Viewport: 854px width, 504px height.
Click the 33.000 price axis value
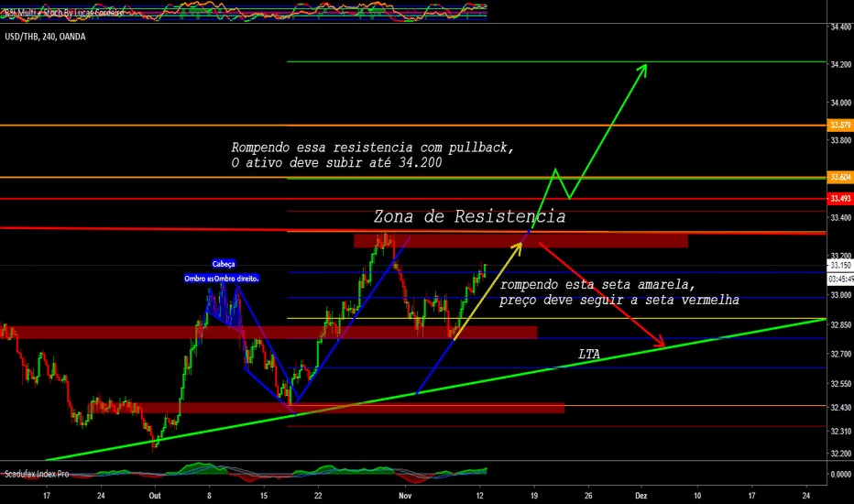(x=841, y=295)
